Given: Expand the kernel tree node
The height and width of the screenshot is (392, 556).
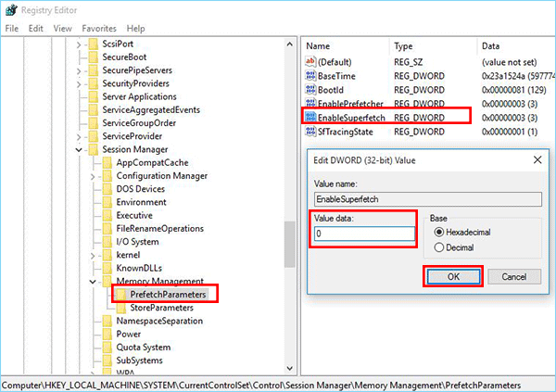Looking at the screenshot, I should tap(93, 256).
